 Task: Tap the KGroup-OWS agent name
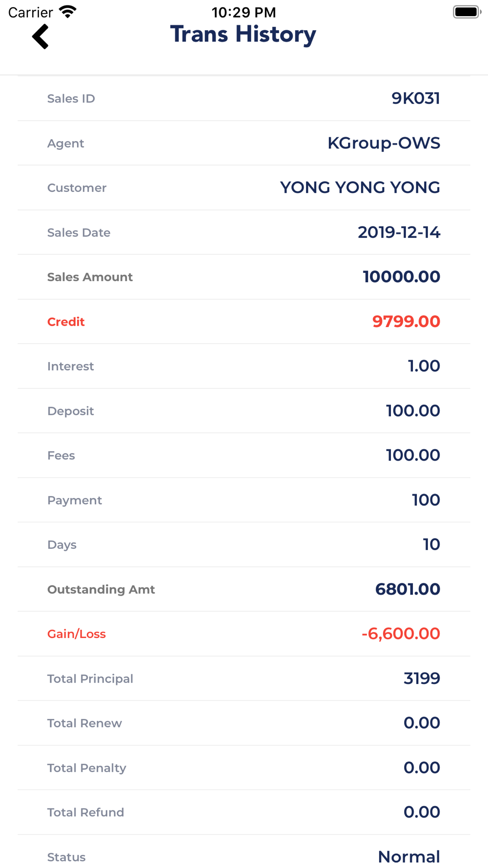pos(384,143)
